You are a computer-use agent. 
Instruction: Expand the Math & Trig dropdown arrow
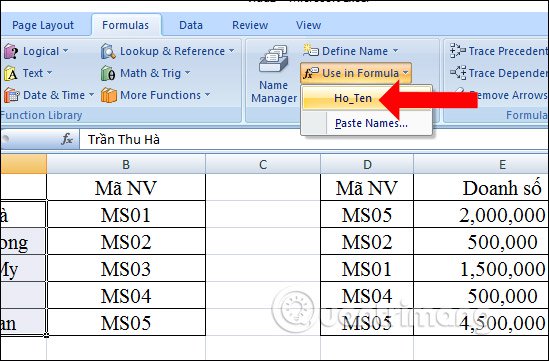(187, 73)
